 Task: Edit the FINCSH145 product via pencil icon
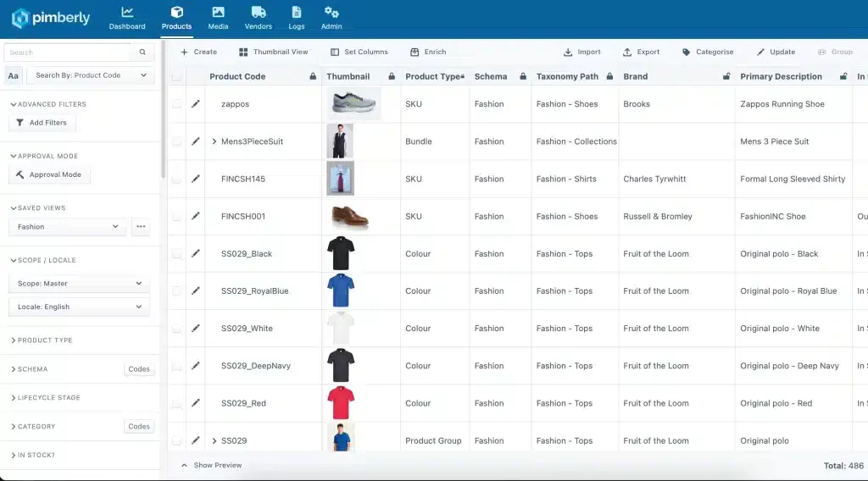point(196,180)
